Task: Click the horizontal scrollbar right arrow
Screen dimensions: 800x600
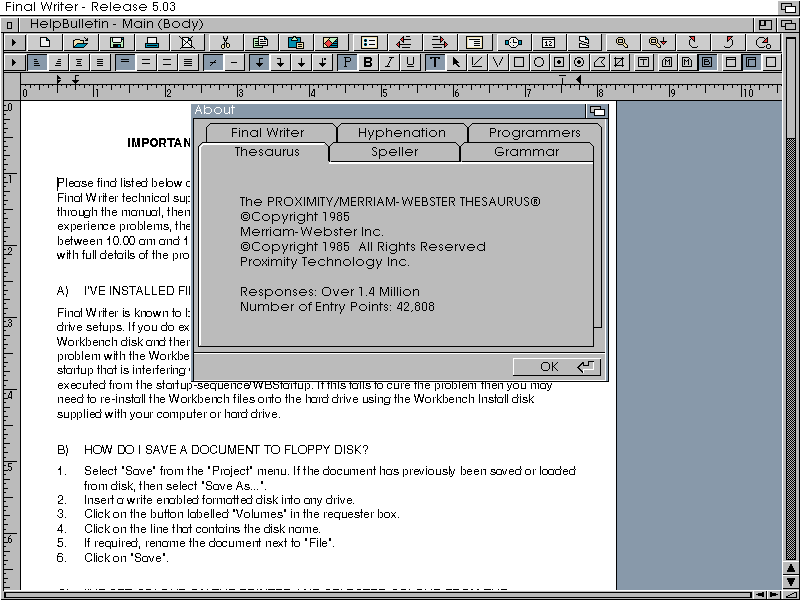Action: (x=773, y=595)
